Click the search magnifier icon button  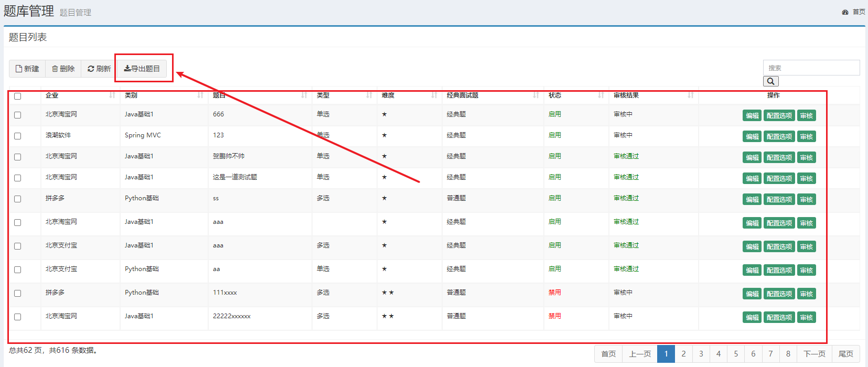(770, 81)
